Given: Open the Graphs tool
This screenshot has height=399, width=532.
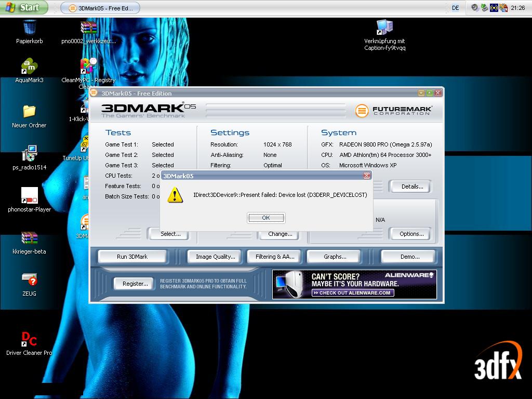Looking at the screenshot, I should (x=335, y=257).
